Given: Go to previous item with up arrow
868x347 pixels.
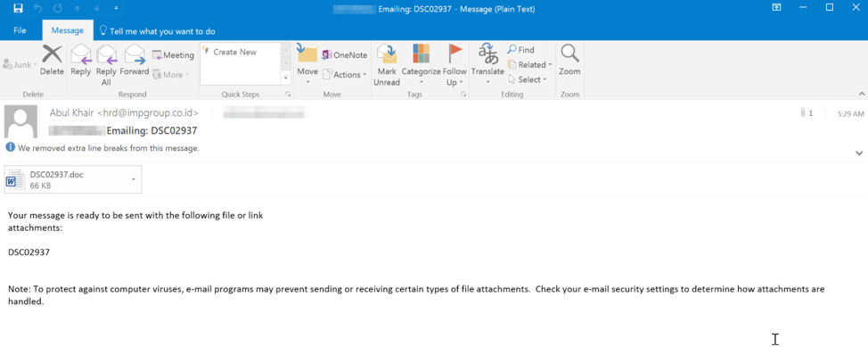Looking at the screenshot, I should click(x=78, y=9).
